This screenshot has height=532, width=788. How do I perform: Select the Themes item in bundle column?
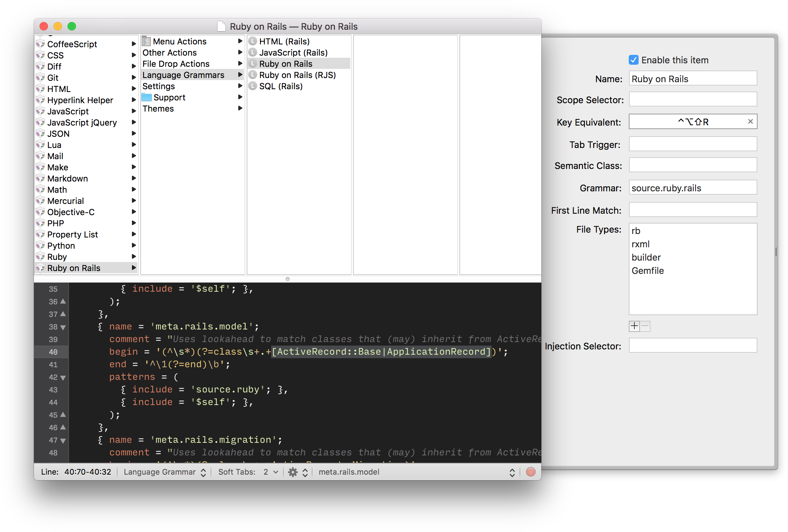158,108
